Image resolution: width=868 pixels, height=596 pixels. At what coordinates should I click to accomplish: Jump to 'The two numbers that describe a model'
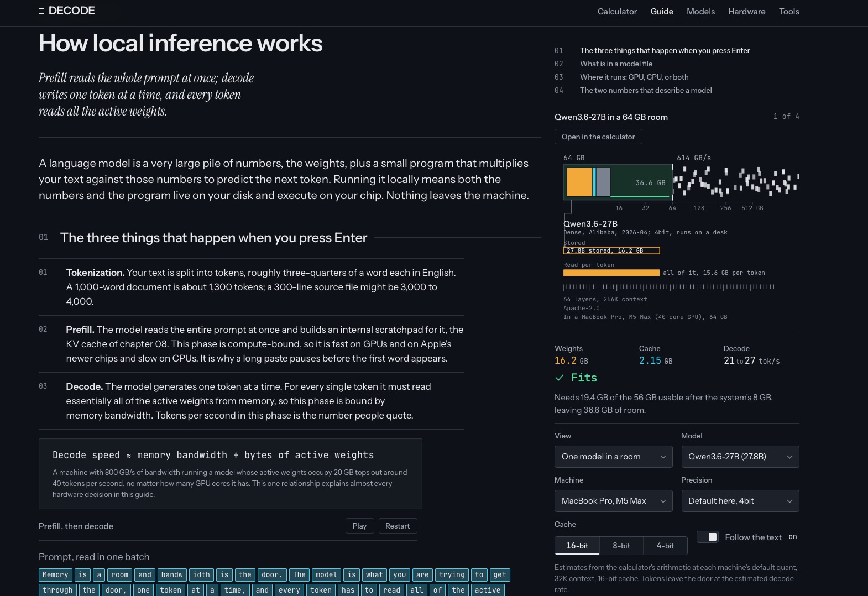646,90
